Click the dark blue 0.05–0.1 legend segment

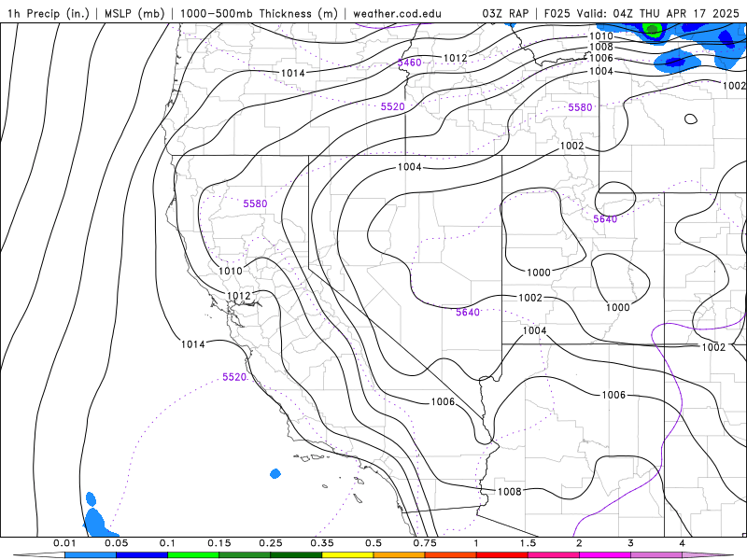pos(142,555)
